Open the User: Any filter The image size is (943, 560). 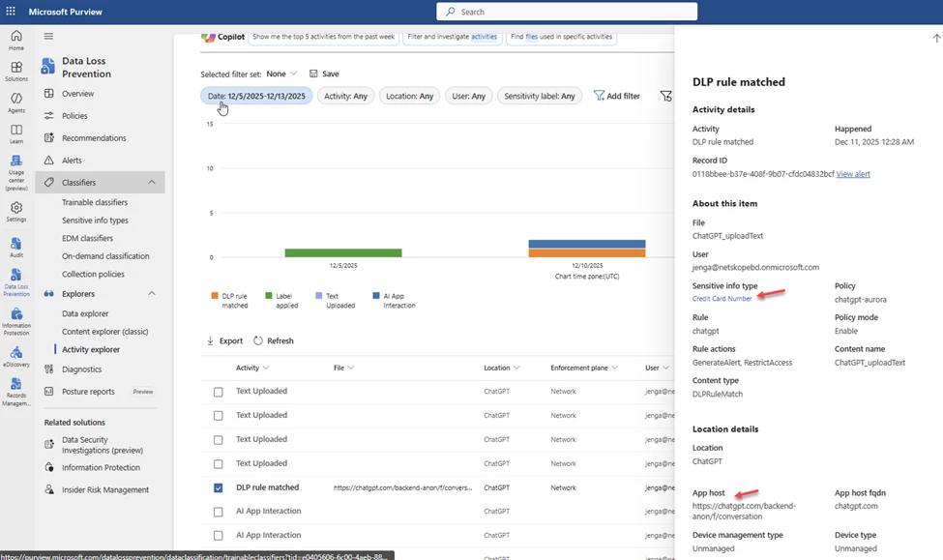468,96
